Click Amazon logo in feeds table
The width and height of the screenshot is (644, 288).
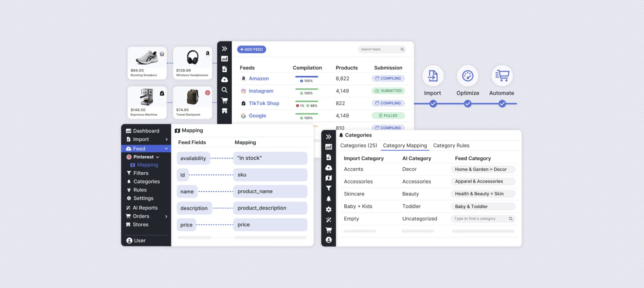click(243, 78)
